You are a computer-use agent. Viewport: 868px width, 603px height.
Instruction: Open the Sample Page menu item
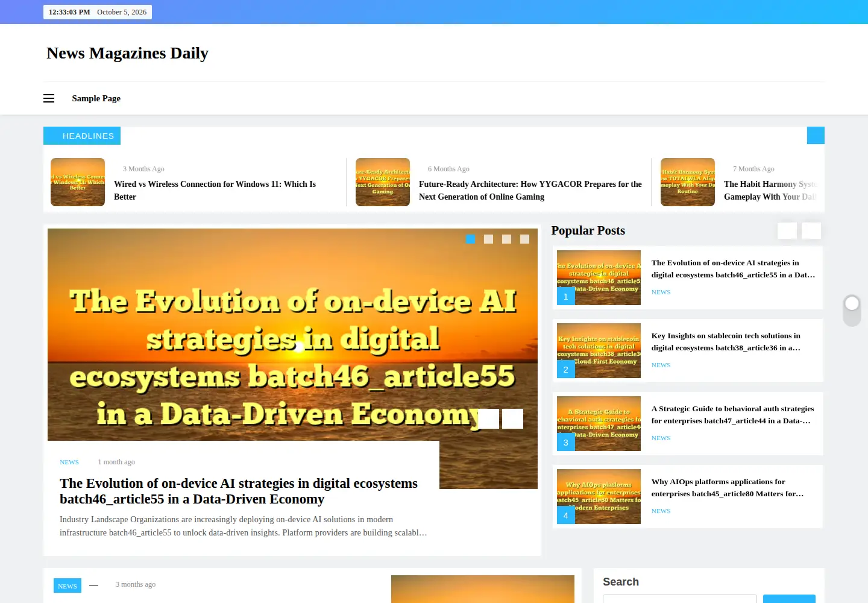96,98
